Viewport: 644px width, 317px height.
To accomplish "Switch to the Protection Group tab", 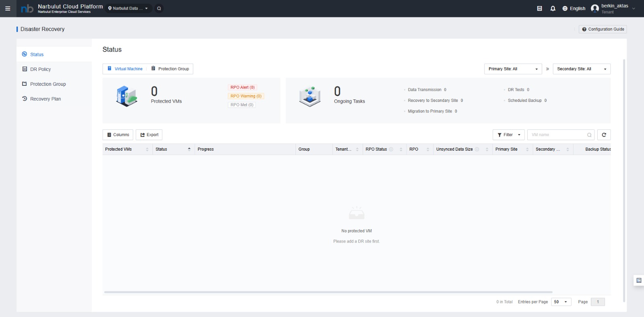I will 170,69.
